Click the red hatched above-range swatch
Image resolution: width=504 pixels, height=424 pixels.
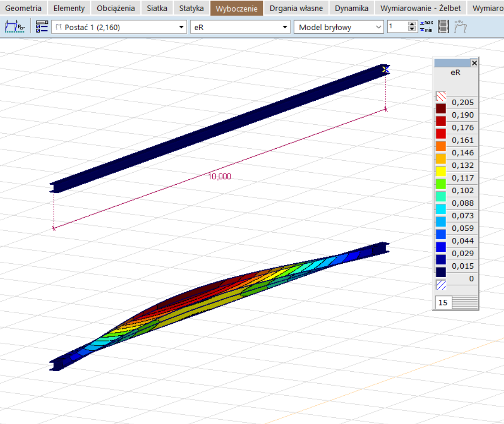tap(441, 96)
